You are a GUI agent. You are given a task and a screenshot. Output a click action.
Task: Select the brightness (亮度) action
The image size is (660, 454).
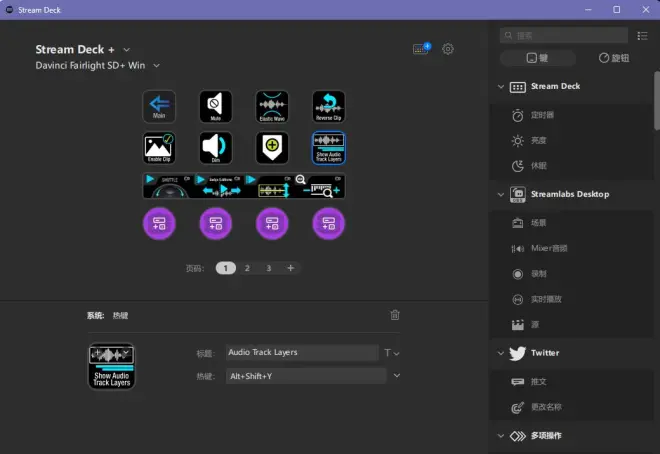point(572,141)
